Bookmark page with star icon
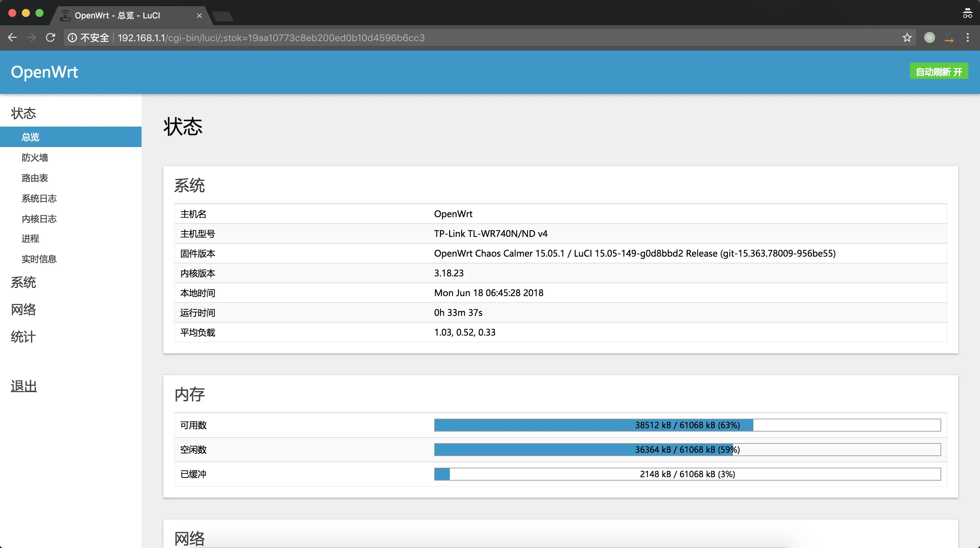980x548 pixels. coord(907,38)
